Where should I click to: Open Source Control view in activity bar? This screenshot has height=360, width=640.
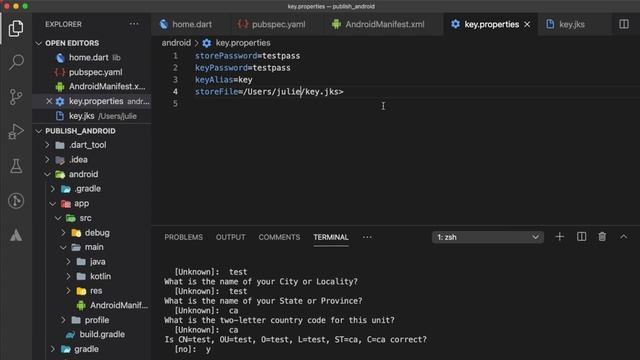[16, 97]
